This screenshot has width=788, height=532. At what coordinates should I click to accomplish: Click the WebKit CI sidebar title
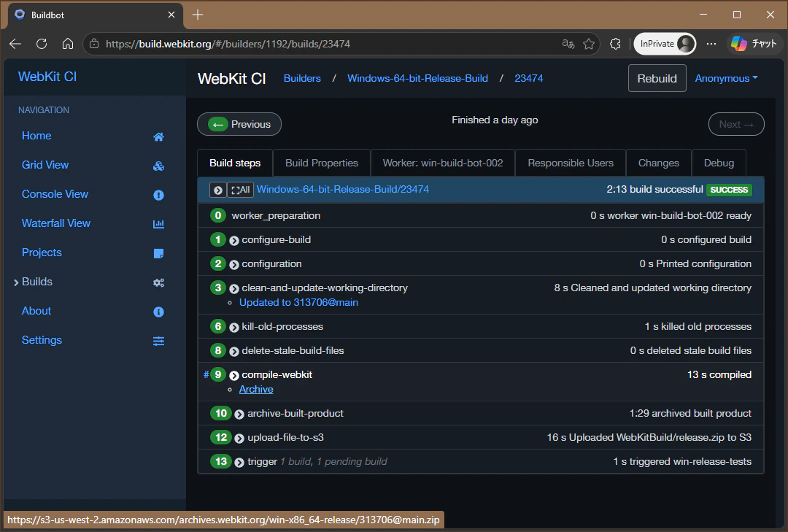[x=47, y=77]
